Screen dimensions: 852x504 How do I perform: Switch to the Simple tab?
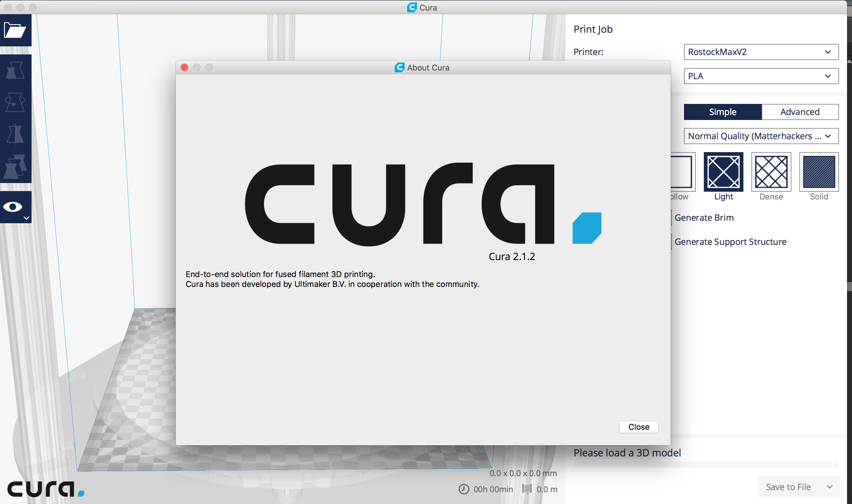click(x=723, y=112)
